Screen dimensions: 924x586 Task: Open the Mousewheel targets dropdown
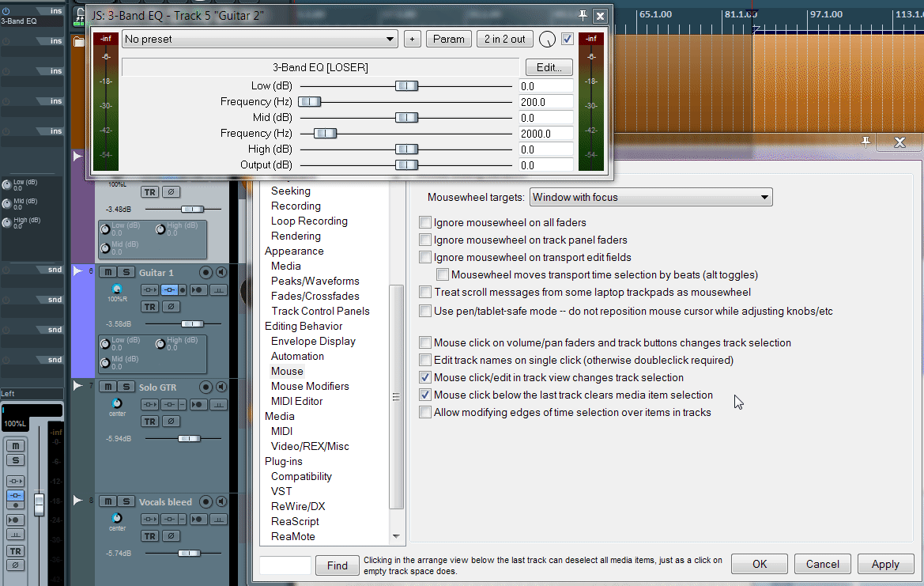coord(651,197)
